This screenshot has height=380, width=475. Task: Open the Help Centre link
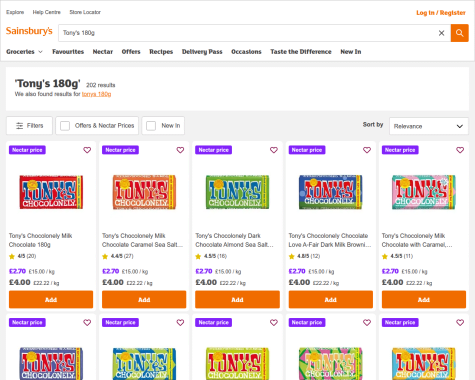[x=47, y=12]
